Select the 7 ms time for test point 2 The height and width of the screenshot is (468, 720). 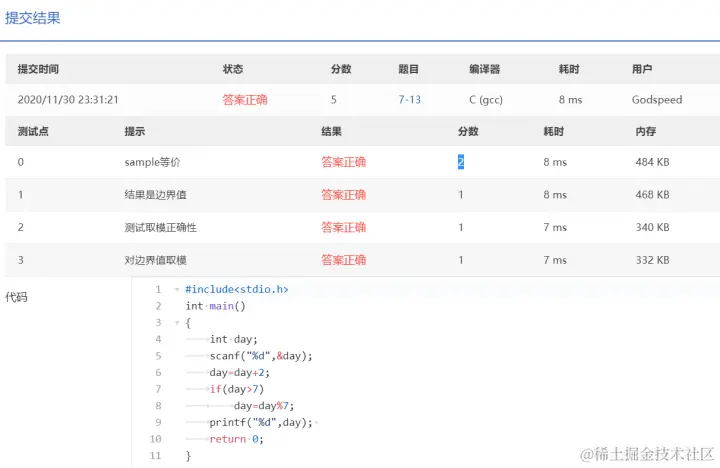[x=555, y=227]
